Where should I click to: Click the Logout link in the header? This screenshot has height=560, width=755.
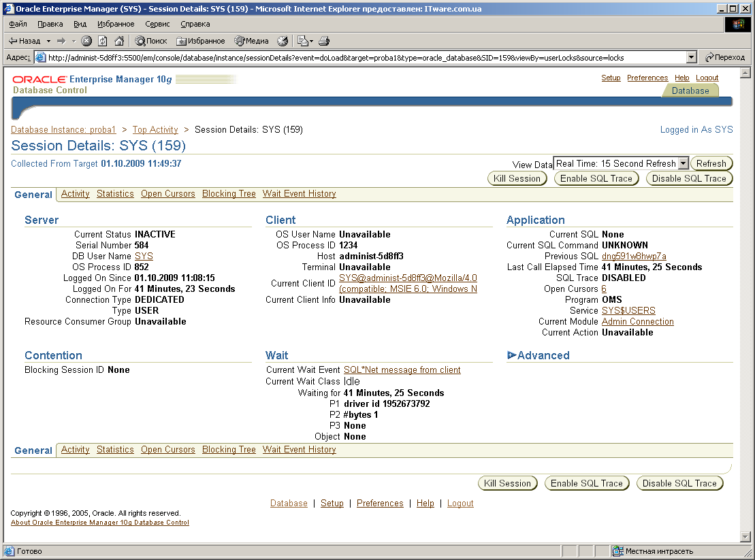[707, 78]
